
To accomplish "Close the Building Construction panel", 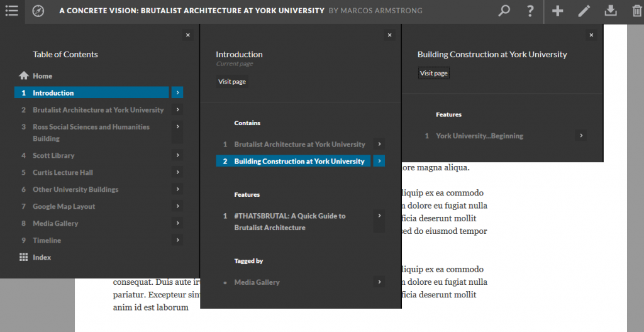I will [591, 35].
